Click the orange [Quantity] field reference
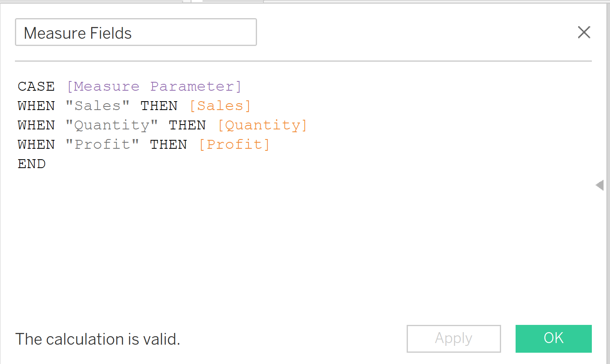The width and height of the screenshot is (610, 364). 263,125
